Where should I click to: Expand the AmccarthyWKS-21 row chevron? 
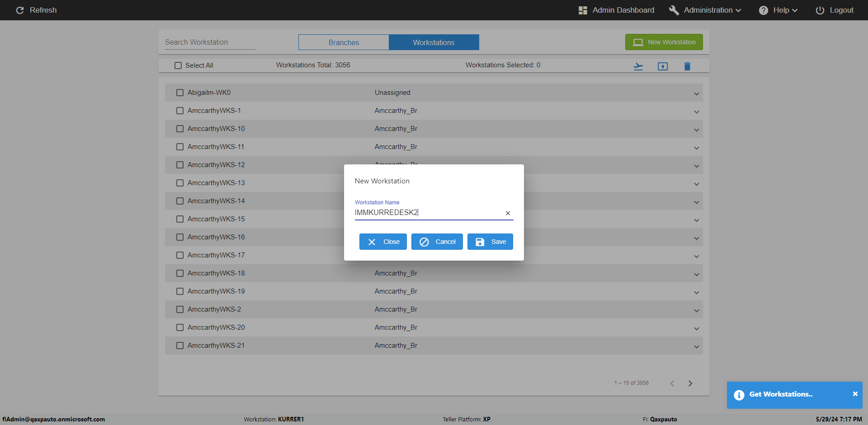point(697,347)
